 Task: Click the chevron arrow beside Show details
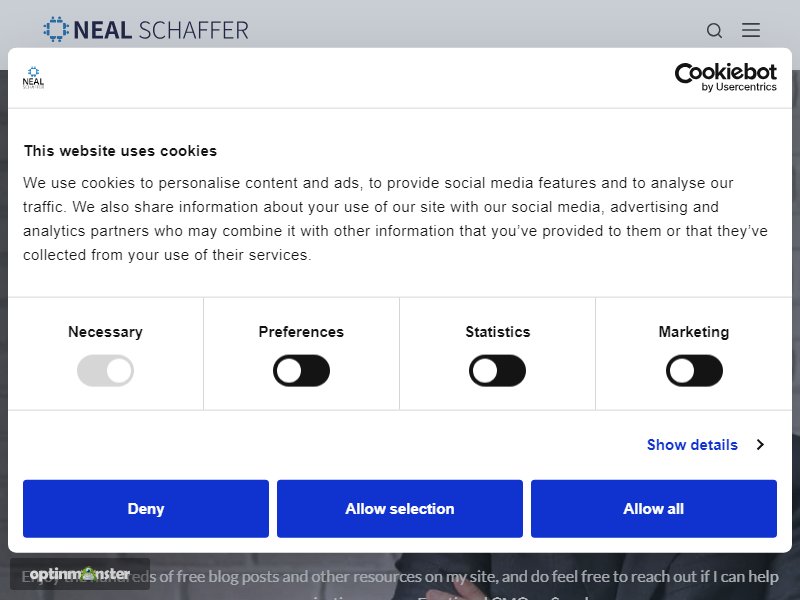pos(760,445)
